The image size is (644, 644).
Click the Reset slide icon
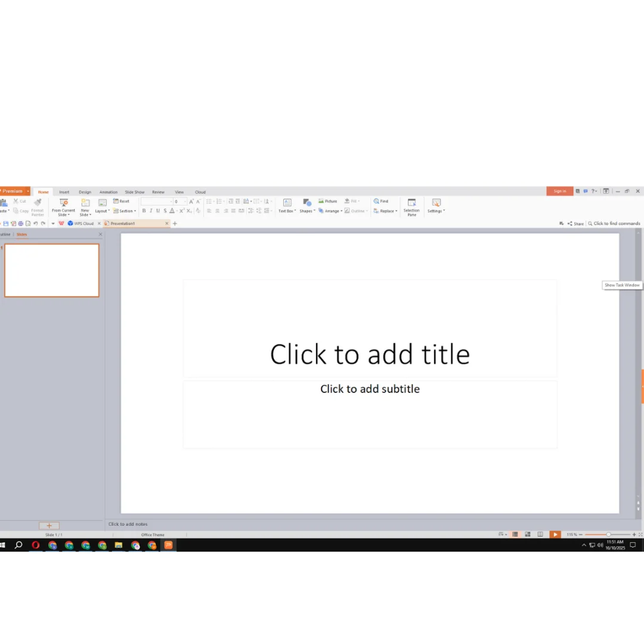[x=121, y=202]
